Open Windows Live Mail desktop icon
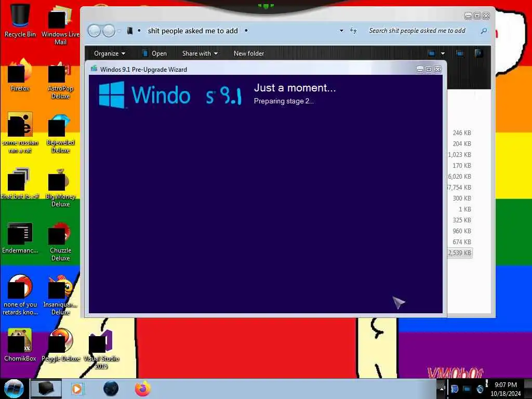This screenshot has width=532, height=399. pos(60,24)
